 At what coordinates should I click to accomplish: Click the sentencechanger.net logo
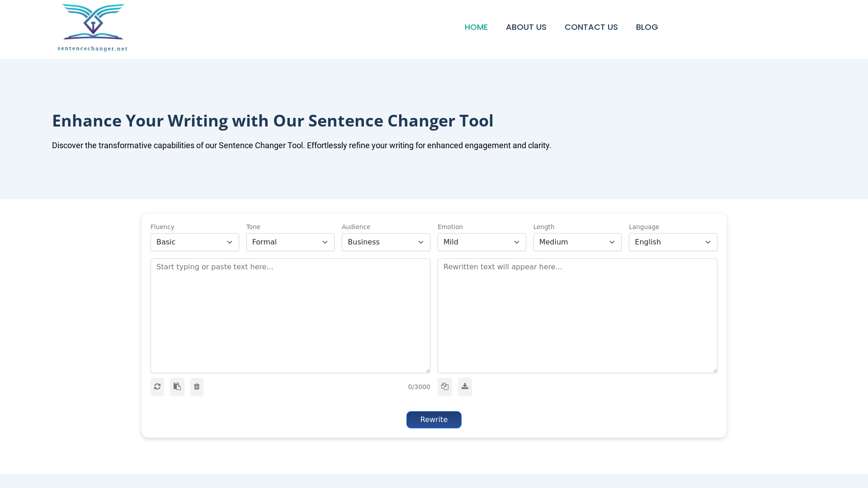(93, 28)
